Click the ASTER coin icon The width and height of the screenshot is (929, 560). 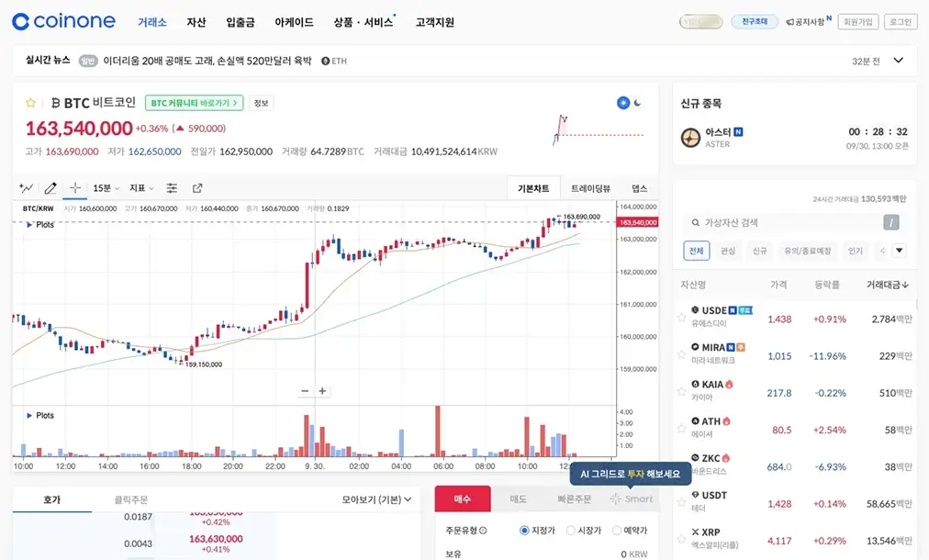tap(690, 138)
